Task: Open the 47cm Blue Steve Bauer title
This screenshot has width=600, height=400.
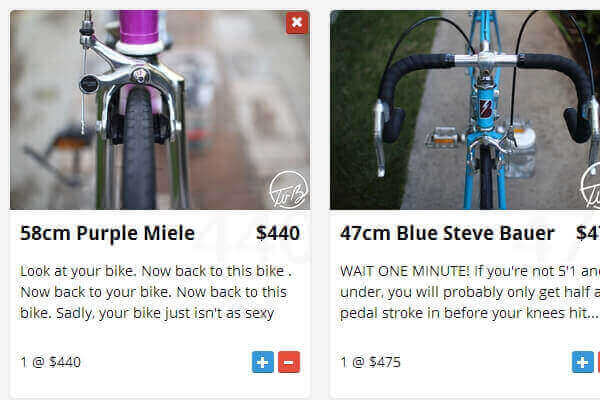Action: coord(447,234)
